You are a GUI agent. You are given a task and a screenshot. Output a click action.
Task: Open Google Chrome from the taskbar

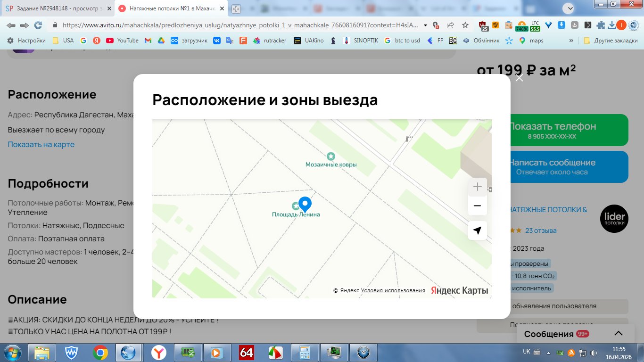[100, 352]
